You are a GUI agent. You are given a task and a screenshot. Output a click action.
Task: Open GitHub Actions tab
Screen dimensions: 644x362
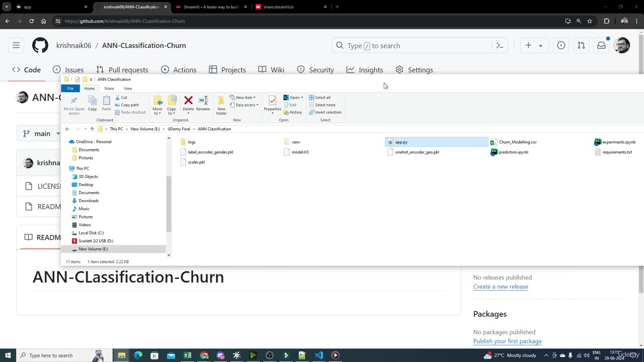click(179, 70)
